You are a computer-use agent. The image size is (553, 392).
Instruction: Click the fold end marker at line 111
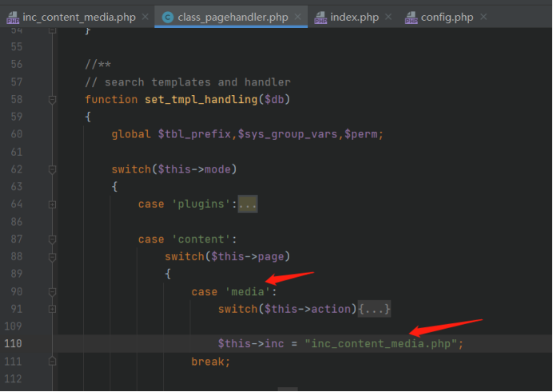pos(52,362)
